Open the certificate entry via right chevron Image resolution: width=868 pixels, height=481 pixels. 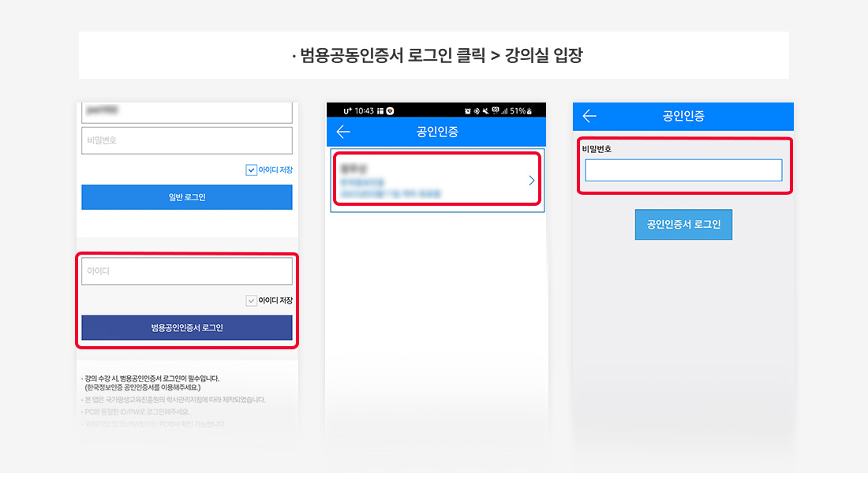click(531, 181)
